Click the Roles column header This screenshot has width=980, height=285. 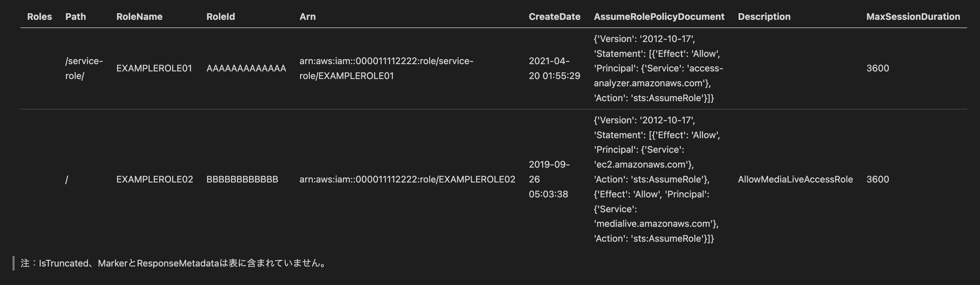tap(40, 17)
